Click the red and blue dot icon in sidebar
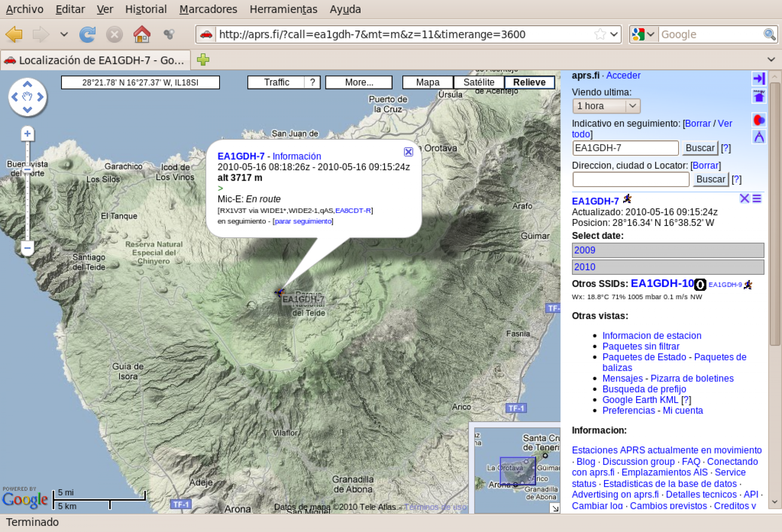The width and height of the screenshot is (782, 532). point(759,120)
